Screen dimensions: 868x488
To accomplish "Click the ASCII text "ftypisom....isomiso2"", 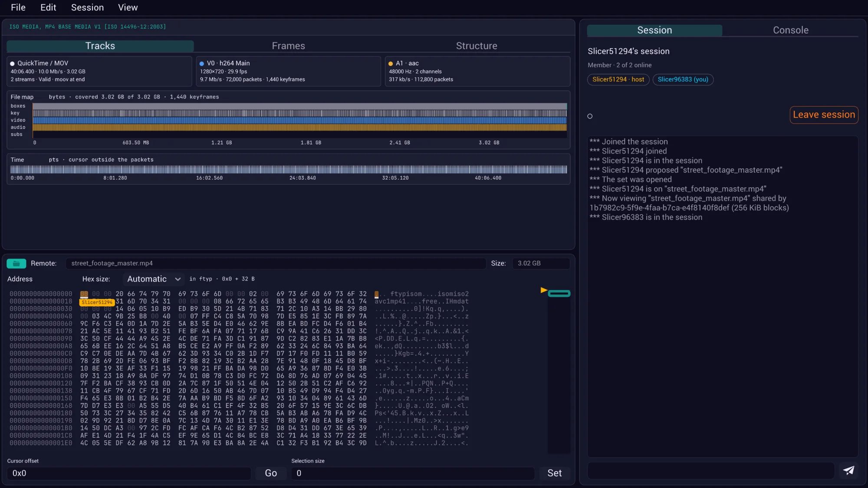I will coord(429,294).
